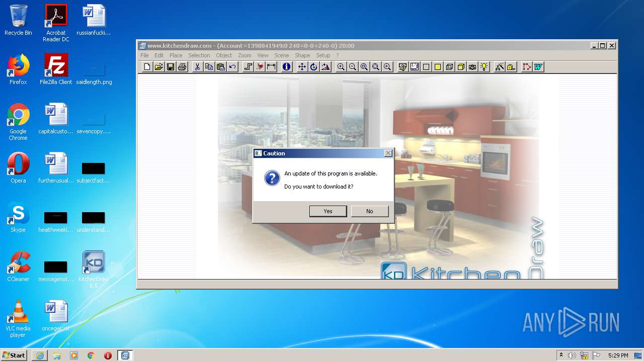The height and width of the screenshot is (362, 644).
Task: Click the red polygon shape icon
Action: 526,67
